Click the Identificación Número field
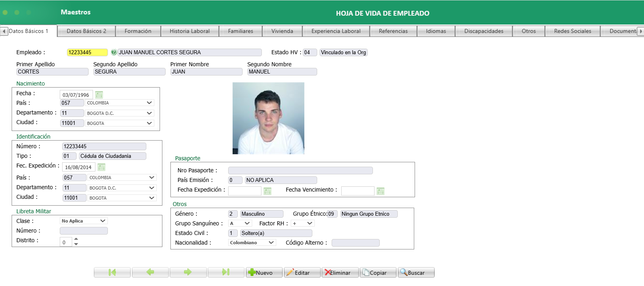644x286 pixels. point(104,146)
